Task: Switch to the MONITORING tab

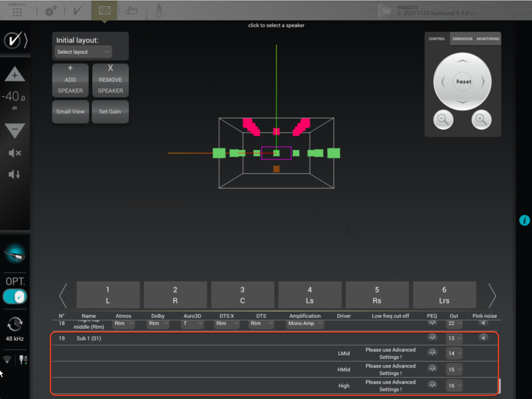Action: click(488, 39)
